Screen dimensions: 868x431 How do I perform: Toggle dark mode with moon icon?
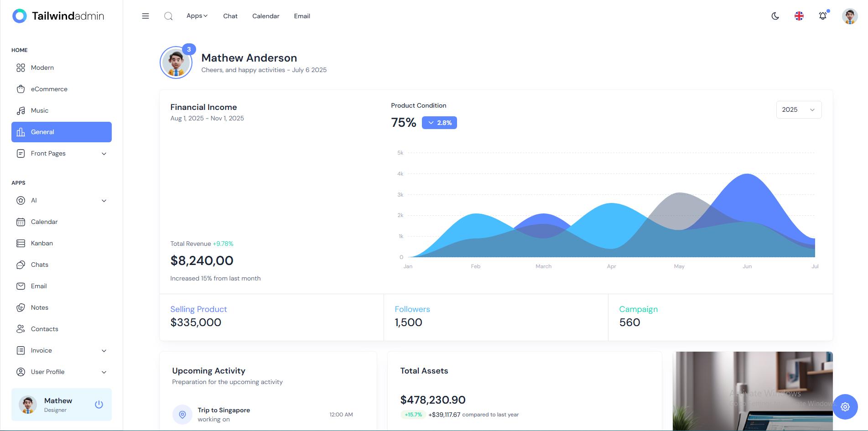775,16
